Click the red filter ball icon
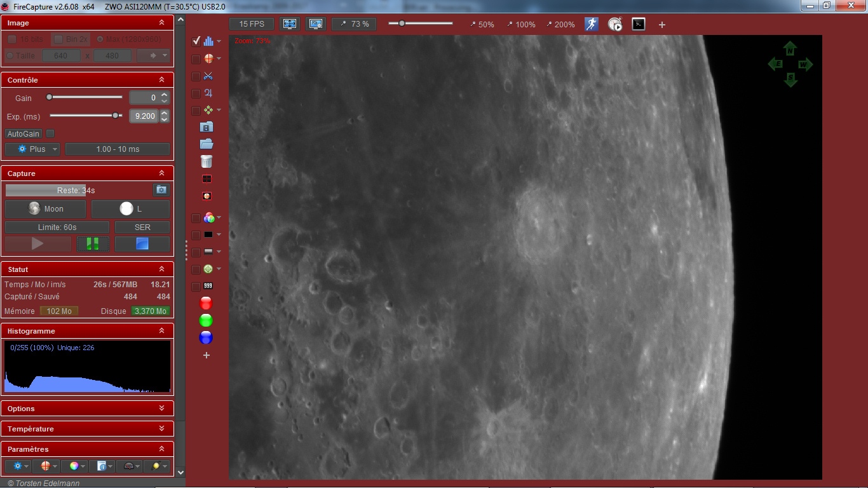 (206, 303)
